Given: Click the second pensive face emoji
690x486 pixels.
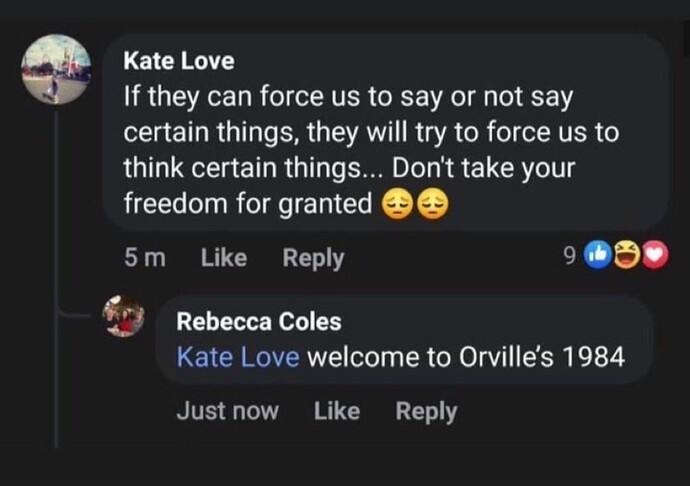Looking at the screenshot, I should click(433, 204).
